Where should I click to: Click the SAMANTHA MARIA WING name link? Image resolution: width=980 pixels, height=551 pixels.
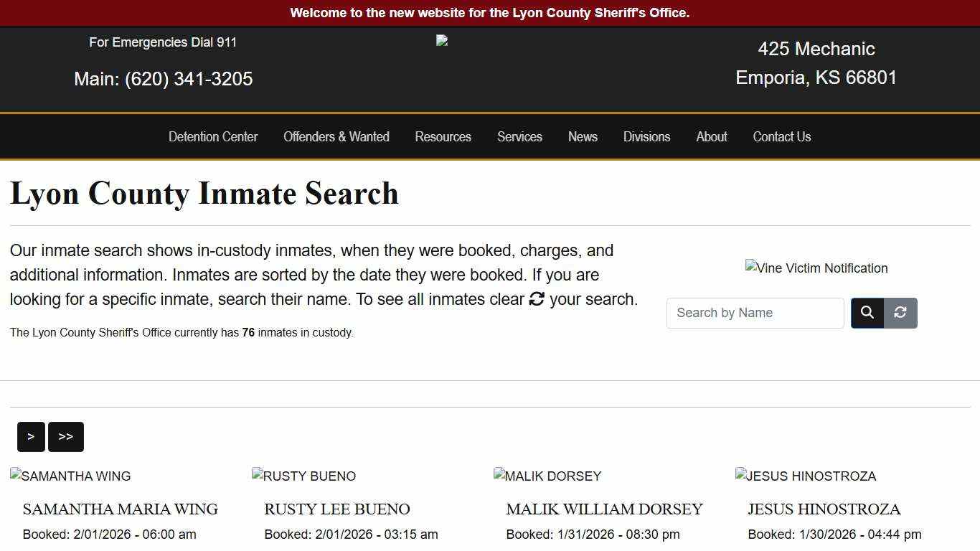[120, 509]
